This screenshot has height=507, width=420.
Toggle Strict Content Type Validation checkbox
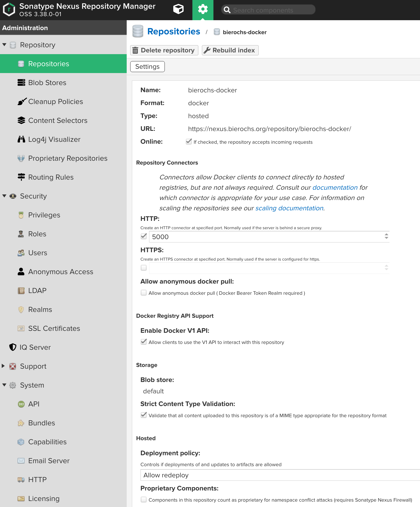[143, 415]
